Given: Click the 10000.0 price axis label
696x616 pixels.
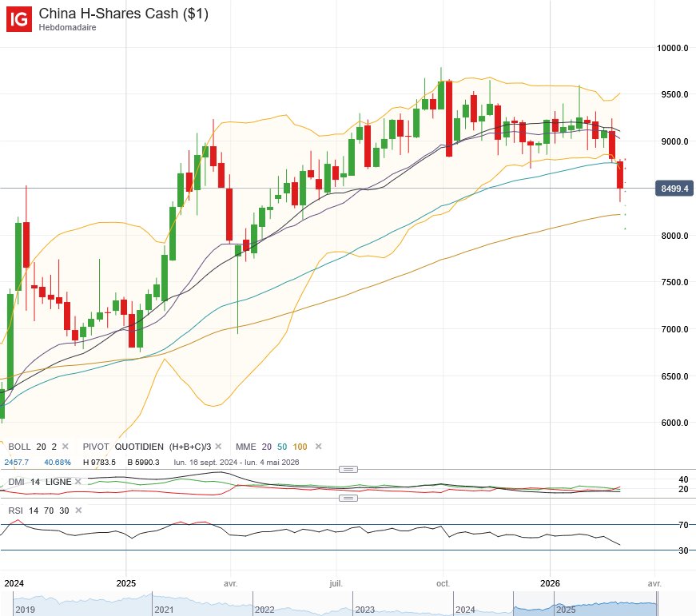Looking at the screenshot, I should 673,48.
